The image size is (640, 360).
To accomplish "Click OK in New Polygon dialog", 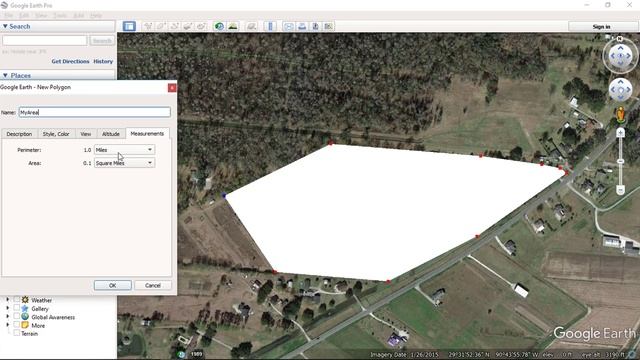I will click(113, 285).
